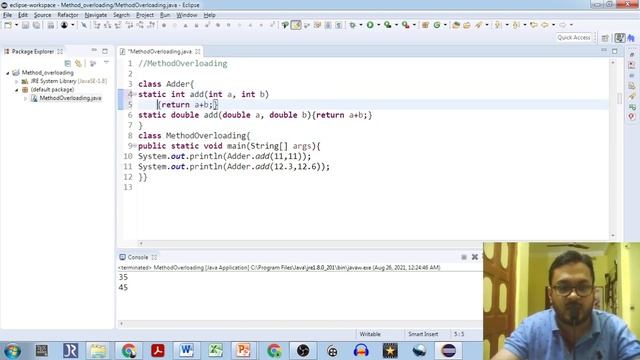Open the Help menu
The image size is (640, 360).
click(x=209, y=15)
